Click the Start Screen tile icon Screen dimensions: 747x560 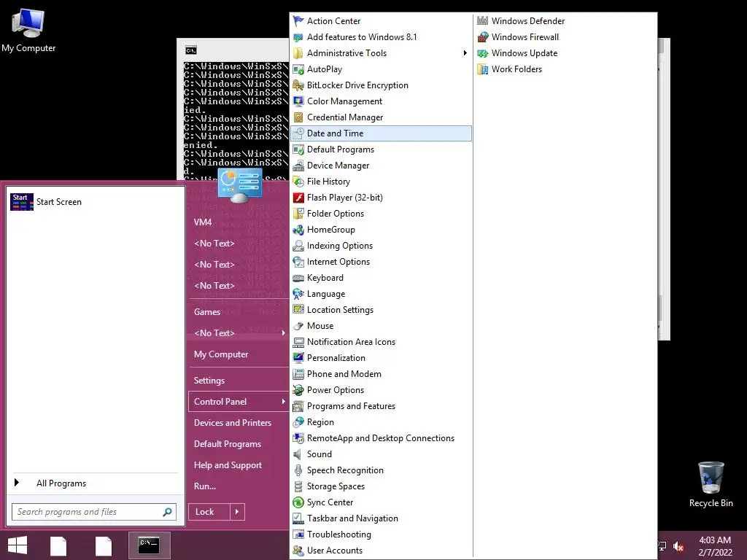click(x=22, y=202)
